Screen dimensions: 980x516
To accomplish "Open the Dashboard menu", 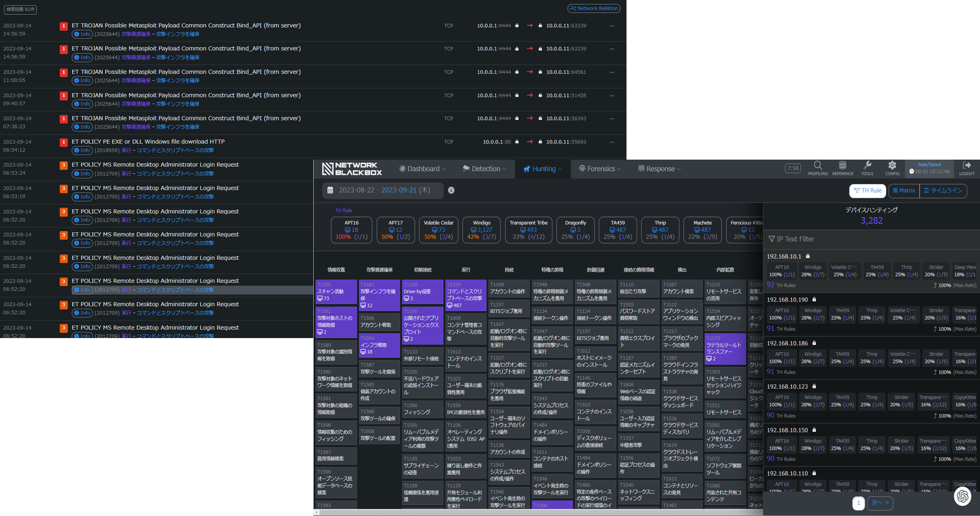I will 423,169.
